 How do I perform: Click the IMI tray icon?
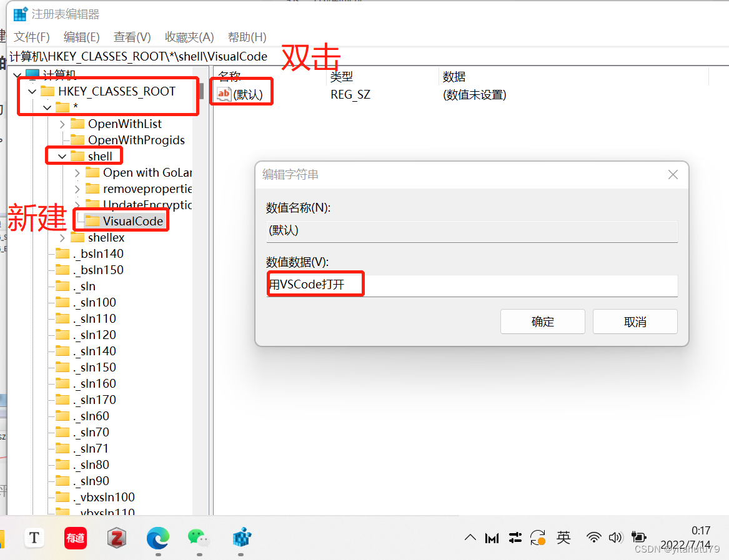492,538
